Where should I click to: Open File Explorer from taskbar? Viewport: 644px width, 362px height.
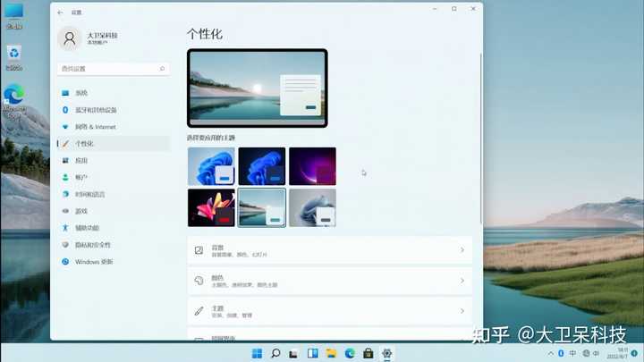point(331,353)
